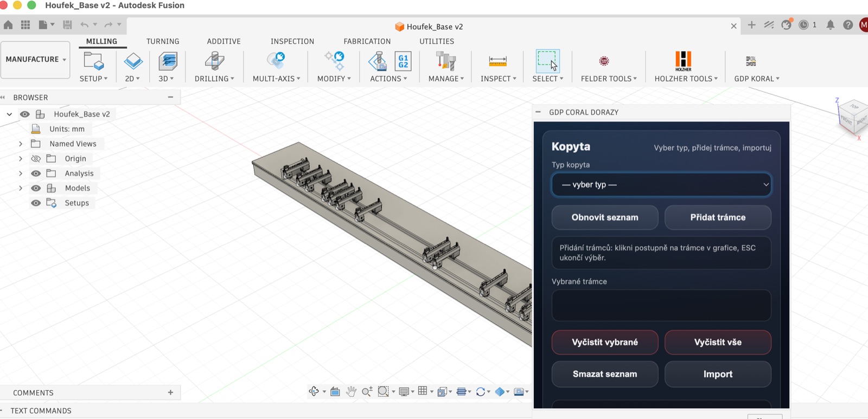Select the MILLING tab
This screenshot has width=868, height=419.
click(x=101, y=41)
